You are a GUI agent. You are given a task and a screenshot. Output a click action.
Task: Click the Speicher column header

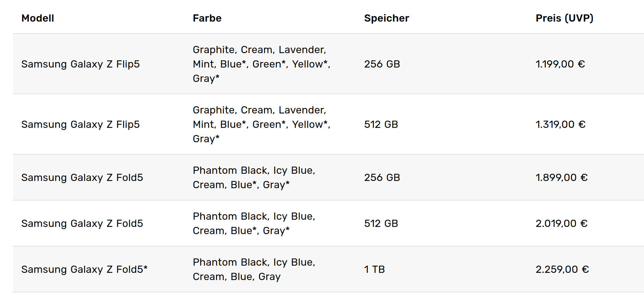click(x=386, y=18)
